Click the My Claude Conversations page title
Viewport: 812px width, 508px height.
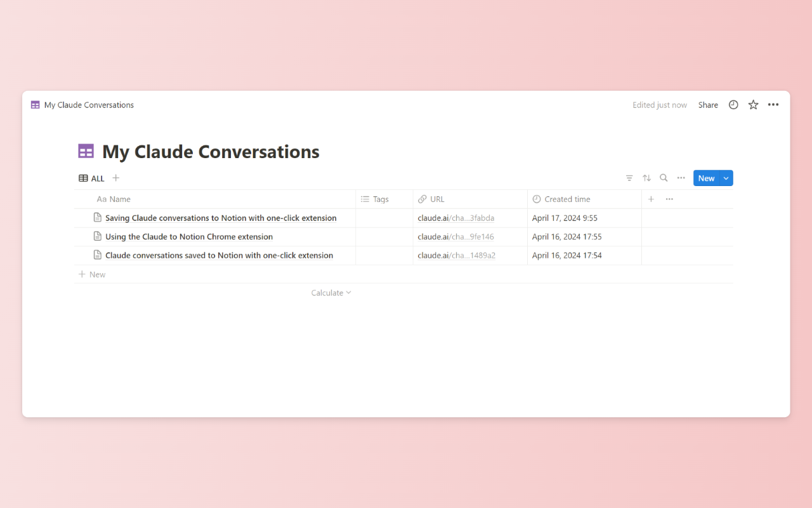pos(211,152)
